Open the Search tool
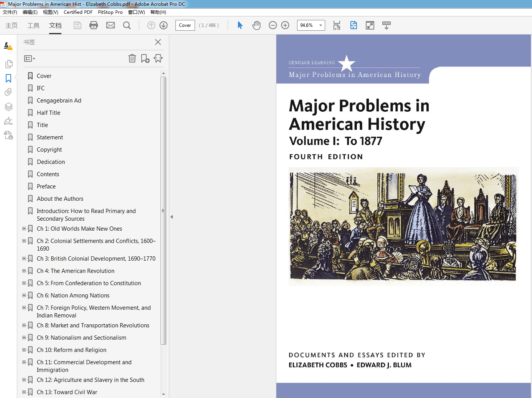 coord(127,25)
